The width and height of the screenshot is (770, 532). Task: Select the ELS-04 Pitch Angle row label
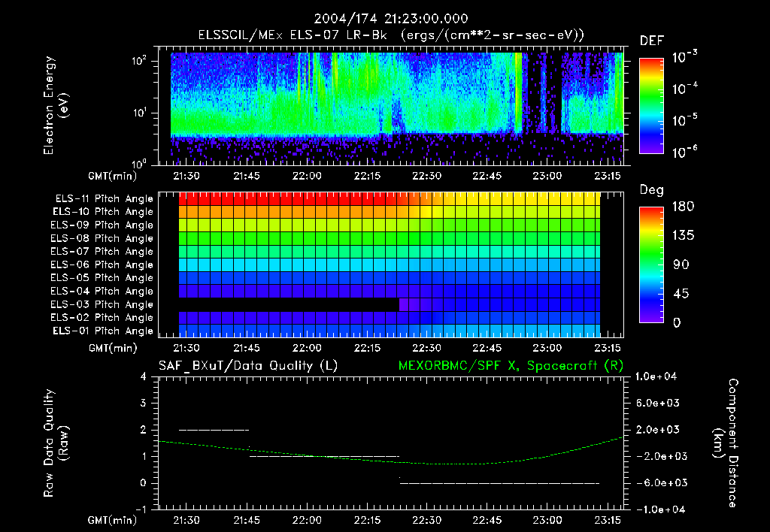point(102,291)
